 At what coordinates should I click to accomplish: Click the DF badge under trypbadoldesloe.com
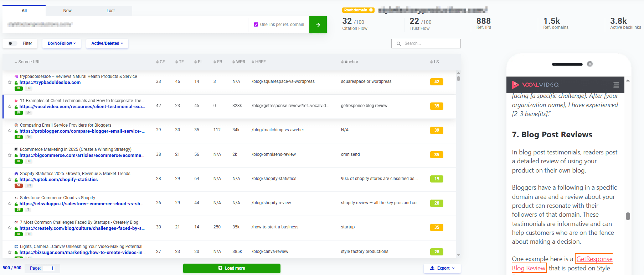point(19,88)
